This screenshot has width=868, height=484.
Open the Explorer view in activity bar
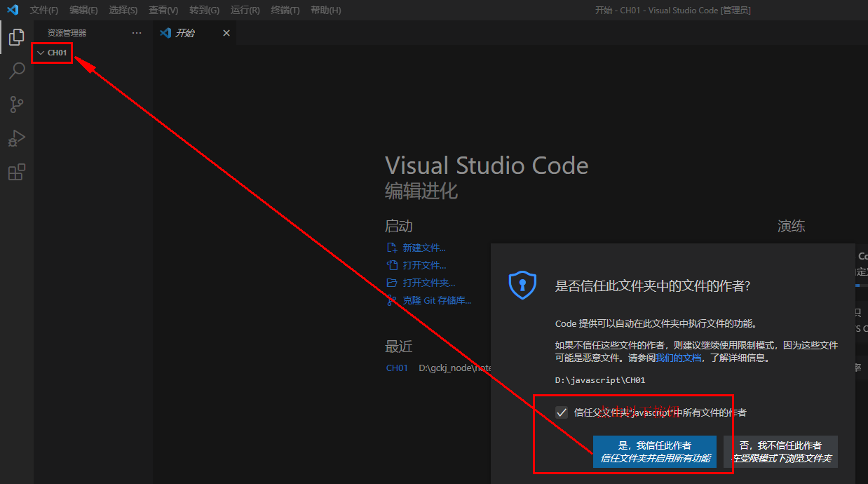click(17, 37)
